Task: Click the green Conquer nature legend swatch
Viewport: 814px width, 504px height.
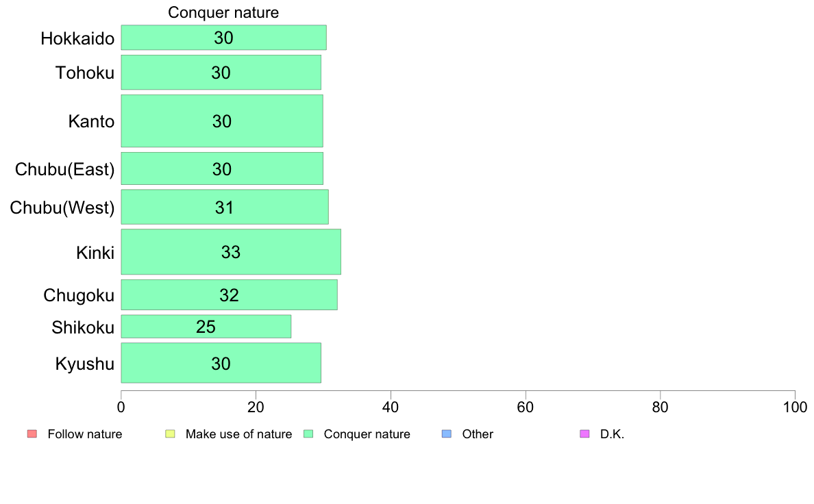Action: [x=308, y=434]
